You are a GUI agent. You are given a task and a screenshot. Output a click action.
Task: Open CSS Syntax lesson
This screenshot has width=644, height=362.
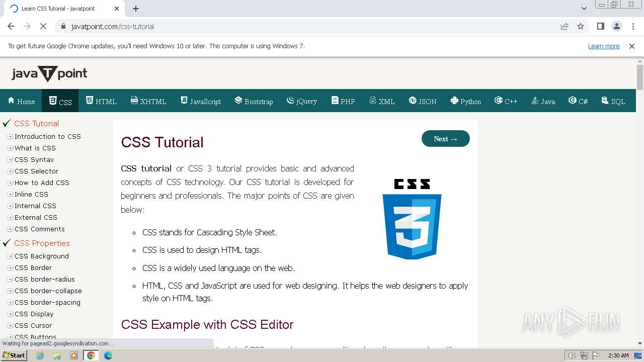click(34, 159)
